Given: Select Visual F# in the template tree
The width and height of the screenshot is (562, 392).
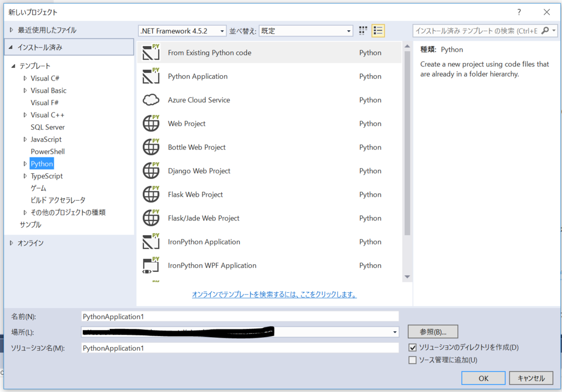Looking at the screenshot, I should [44, 103].
